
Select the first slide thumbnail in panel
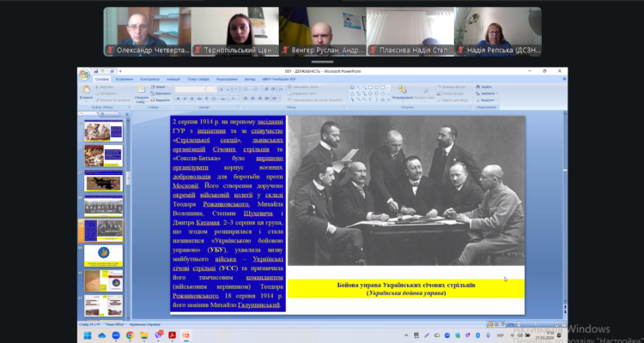(96, 131)
